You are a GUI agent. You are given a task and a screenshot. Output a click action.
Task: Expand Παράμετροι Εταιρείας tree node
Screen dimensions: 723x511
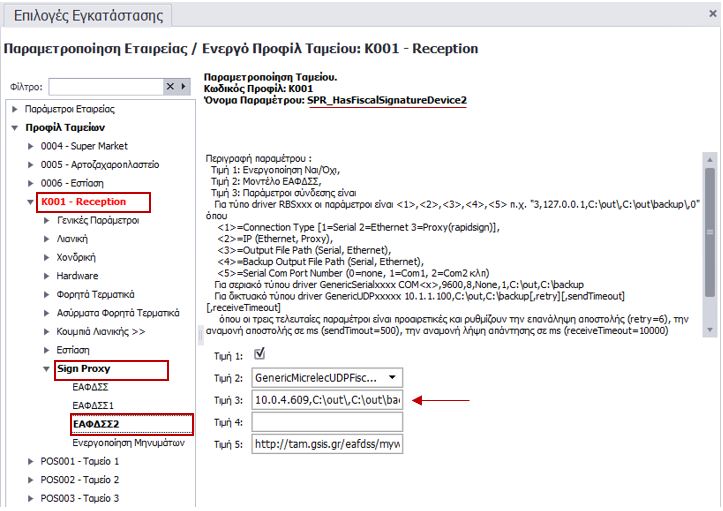[x=15, y=109]
